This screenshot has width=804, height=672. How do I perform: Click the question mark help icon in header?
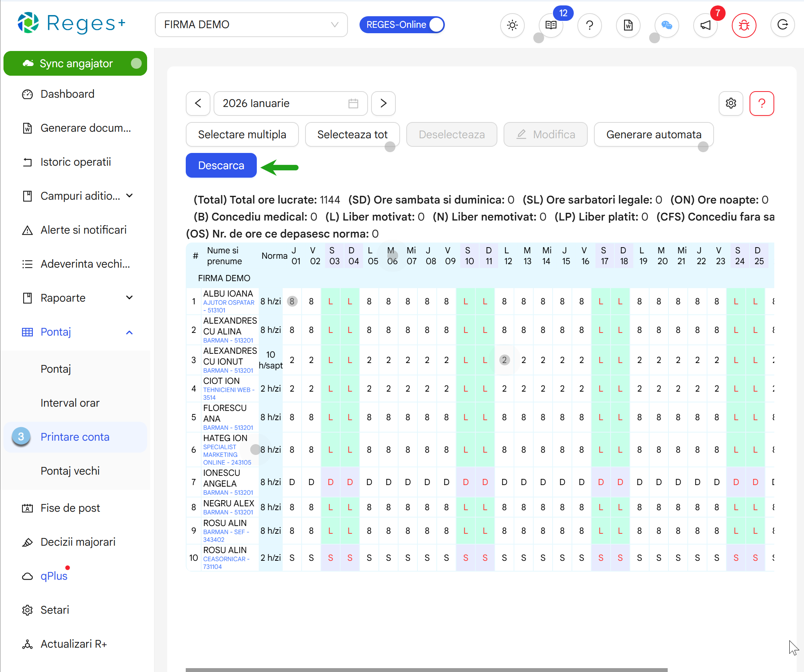589,25
